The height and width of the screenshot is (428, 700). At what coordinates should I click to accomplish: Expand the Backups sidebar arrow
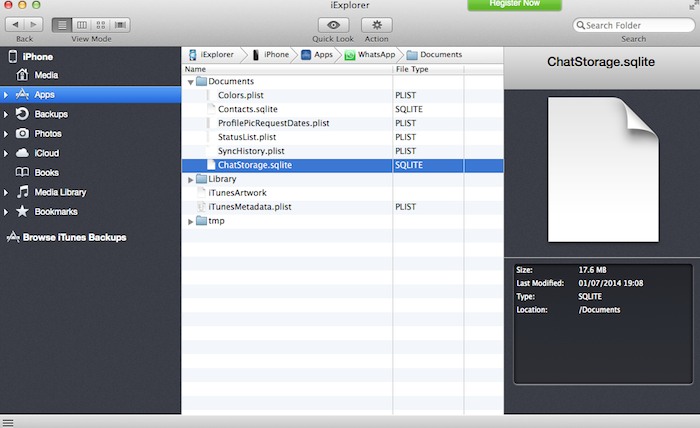[x=6, y=114]
